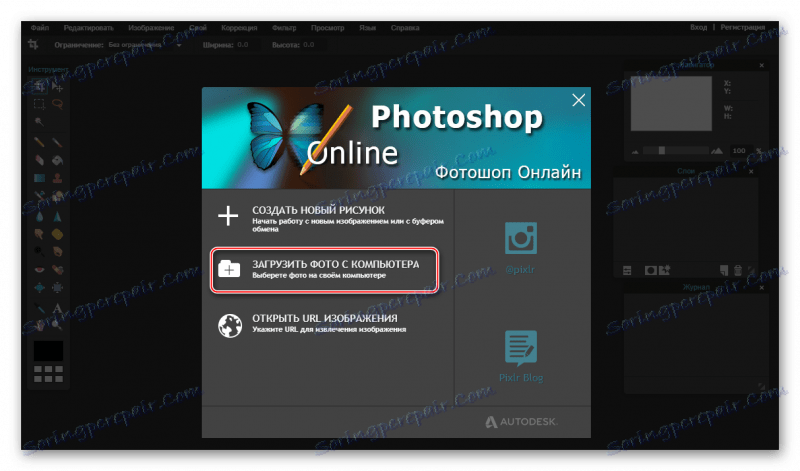Select the Crop tool in toolbox
Viewport: 800px width, 471px height.
point(39,87)
